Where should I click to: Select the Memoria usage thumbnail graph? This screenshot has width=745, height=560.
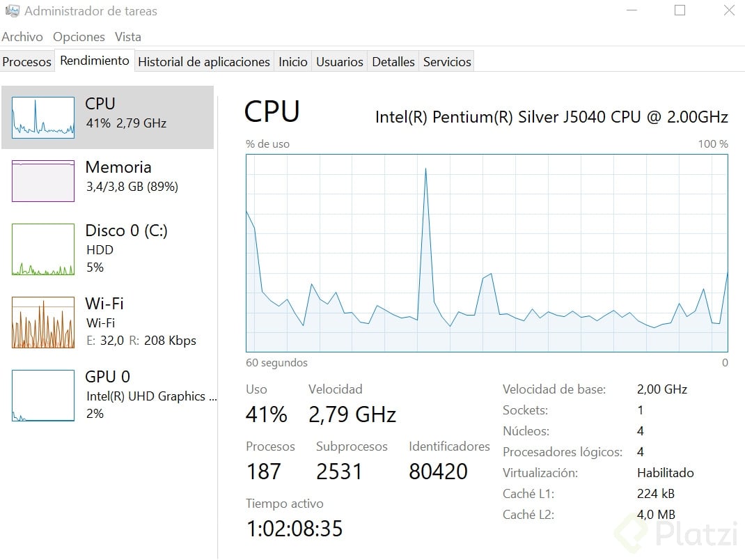click(x=42, y=181)
